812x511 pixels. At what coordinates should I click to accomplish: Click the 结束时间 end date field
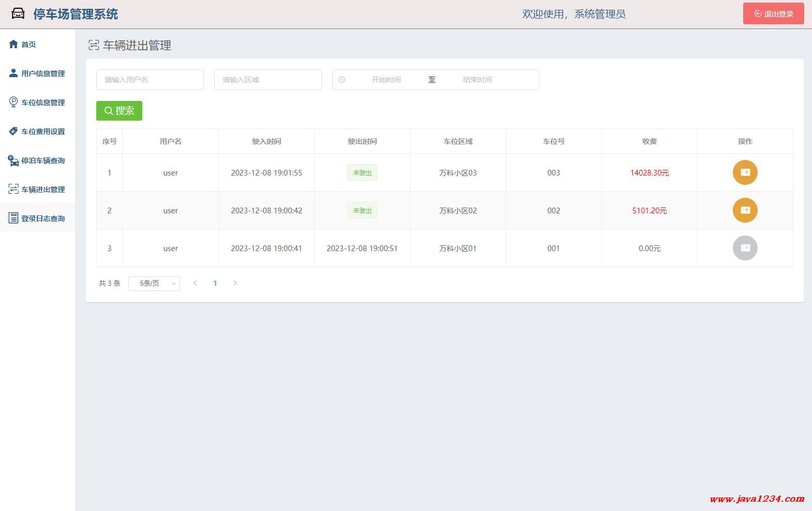(477, 80)
